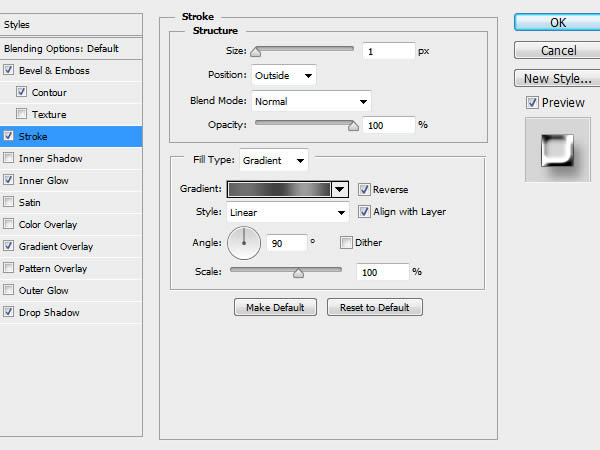The width and height of the screenshot is (600, 450).
Task: Uncheck the Reverse gradient checkbox
Action: click(x=364, y=189)
